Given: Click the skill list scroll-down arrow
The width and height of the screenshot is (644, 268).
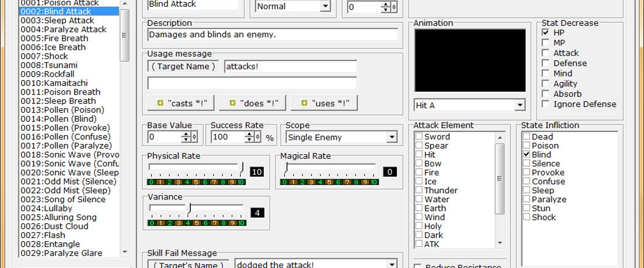Looking at the screenshot, I should pyautogui.click(x=125, y=252).
